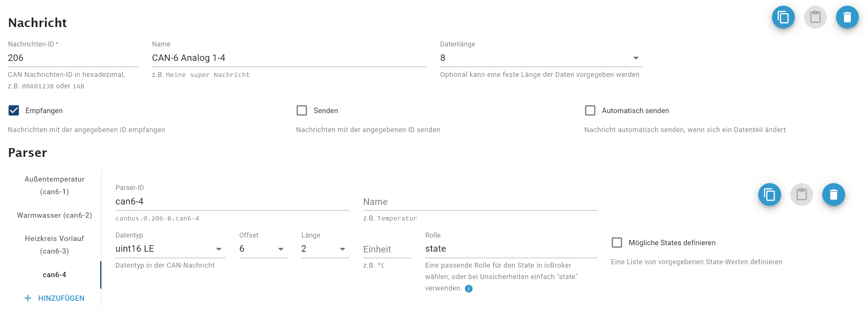Toggle Mögliche States definieren checkbox
Viewport: 868px width, 316px height.
tap(617, 243)
